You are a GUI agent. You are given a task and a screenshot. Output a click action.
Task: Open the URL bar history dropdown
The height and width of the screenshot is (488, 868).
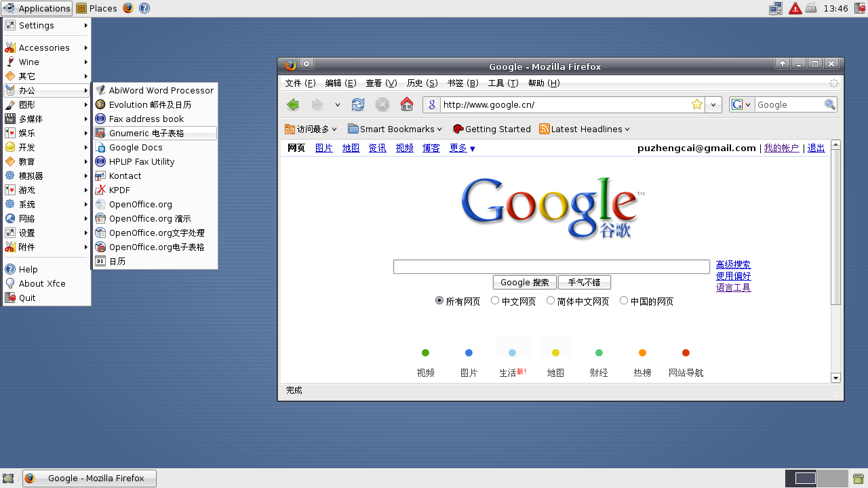pos(713,104)
